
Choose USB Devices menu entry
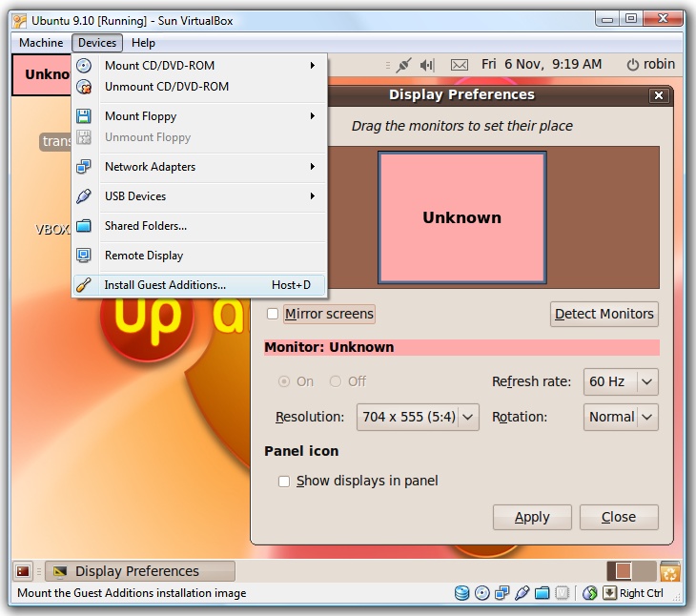point(199,196)
